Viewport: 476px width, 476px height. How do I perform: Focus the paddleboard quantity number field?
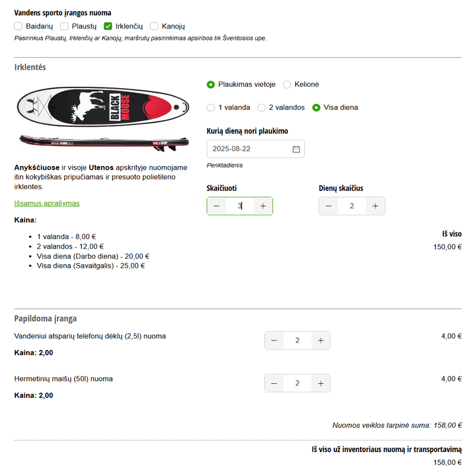239,206
